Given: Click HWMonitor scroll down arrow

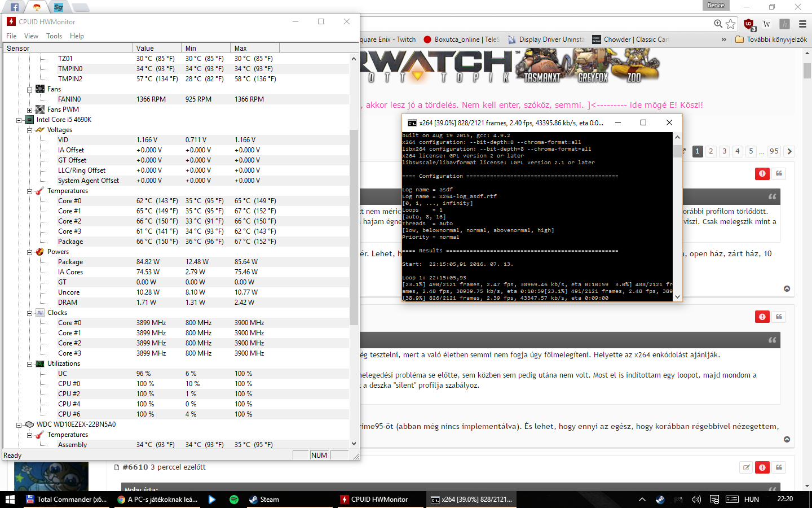Looking at the screenshot, I should 354,444.
